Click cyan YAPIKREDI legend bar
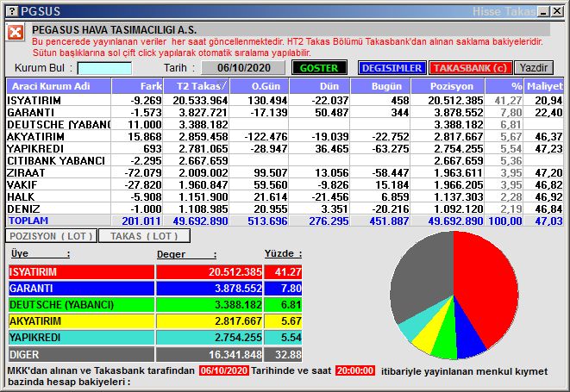 tap(81, 338)
